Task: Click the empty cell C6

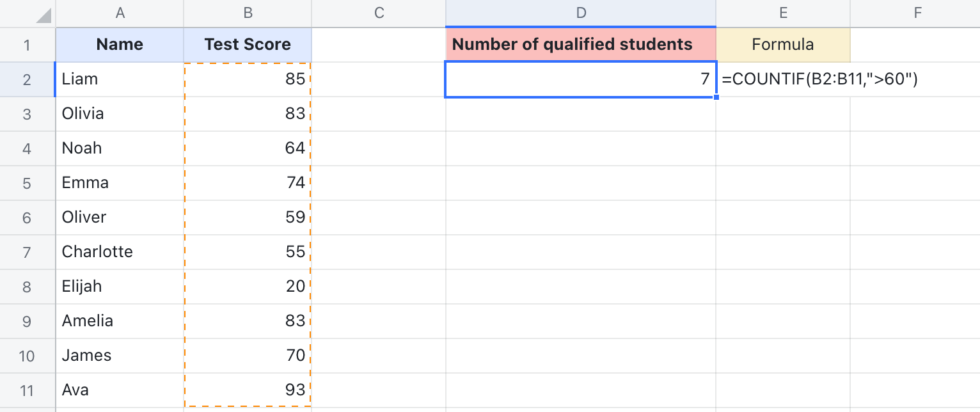Action: point(378,217)
